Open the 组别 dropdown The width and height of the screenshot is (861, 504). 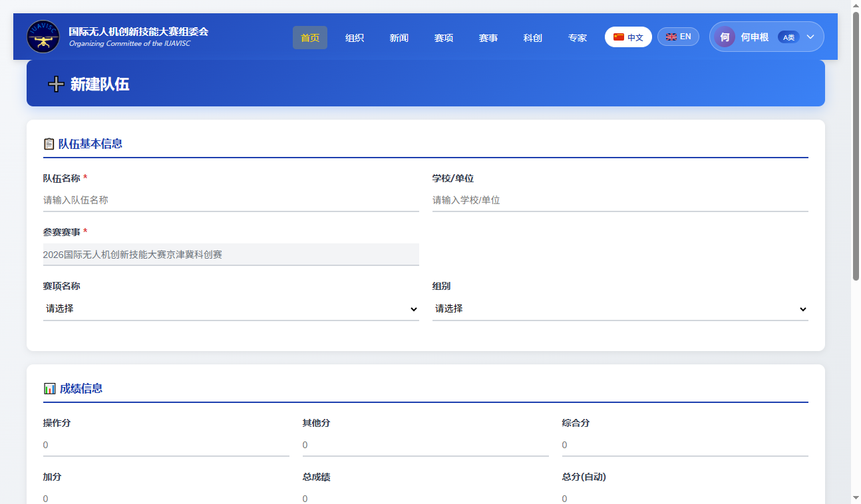click(620, 309)
